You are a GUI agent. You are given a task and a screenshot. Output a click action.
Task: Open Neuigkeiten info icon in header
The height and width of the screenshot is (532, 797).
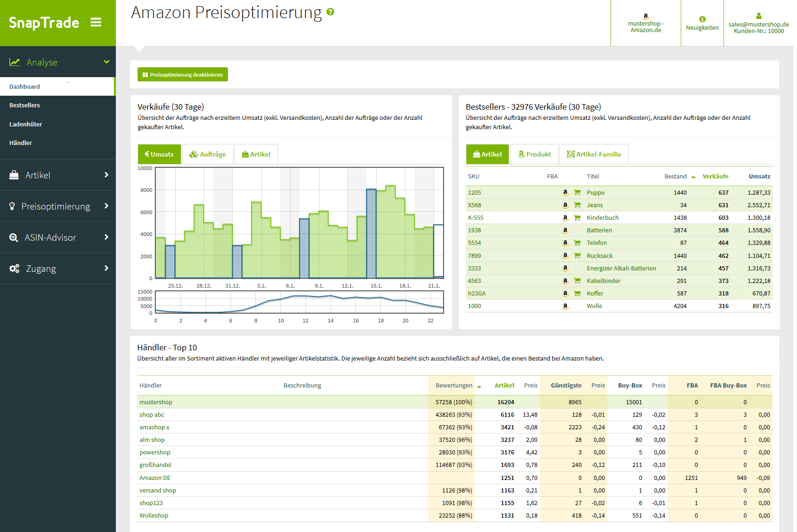pyautogui.click(x=702, y=19)
